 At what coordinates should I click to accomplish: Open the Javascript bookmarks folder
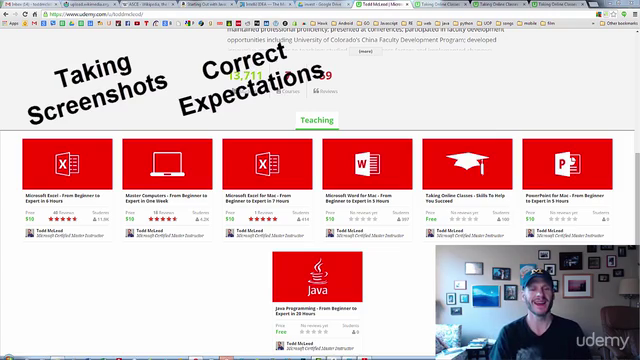click(385, 23)
